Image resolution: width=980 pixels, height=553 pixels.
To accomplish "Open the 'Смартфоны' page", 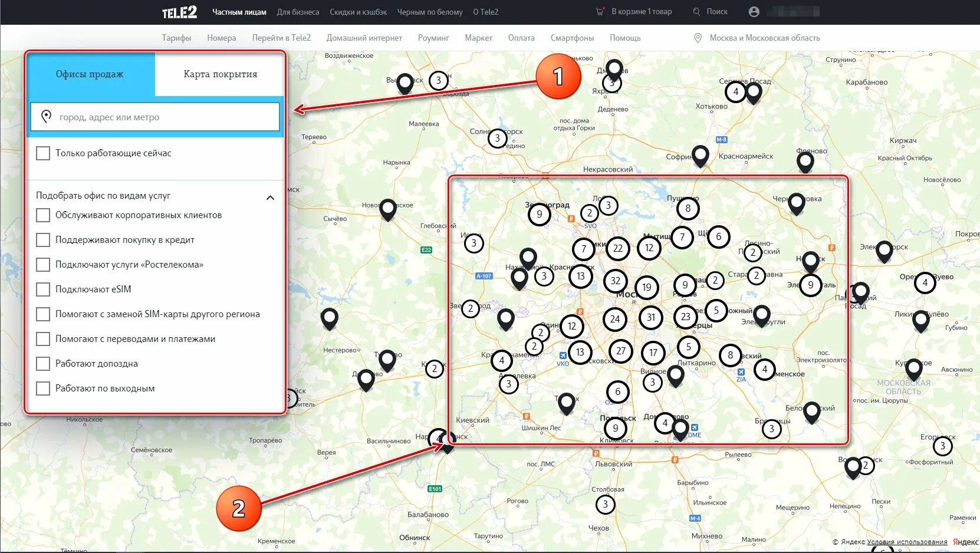I will (x=572, y=38).
